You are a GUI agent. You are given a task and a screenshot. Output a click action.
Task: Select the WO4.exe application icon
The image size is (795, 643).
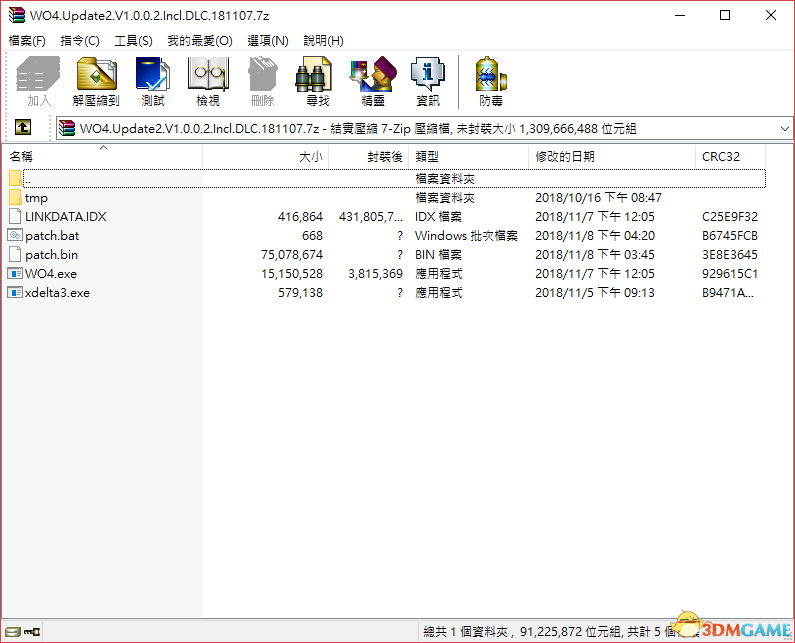click(x=15, y=273)
